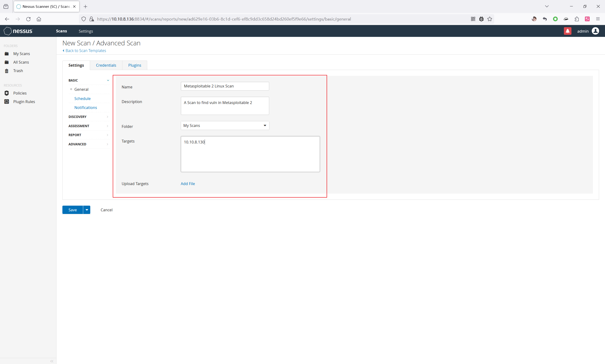Viewport: 605px width, 364px height.
Task: Click the Policies shield icon
Action: 7,93
